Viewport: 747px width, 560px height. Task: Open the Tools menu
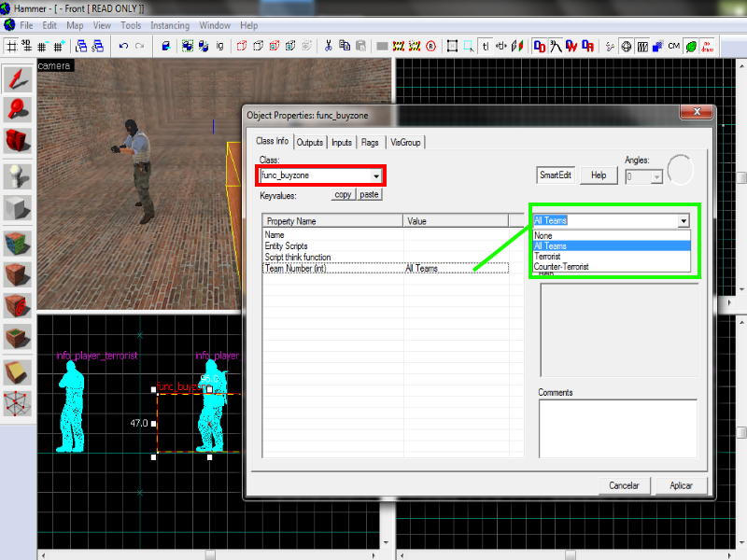click(131, 25)
